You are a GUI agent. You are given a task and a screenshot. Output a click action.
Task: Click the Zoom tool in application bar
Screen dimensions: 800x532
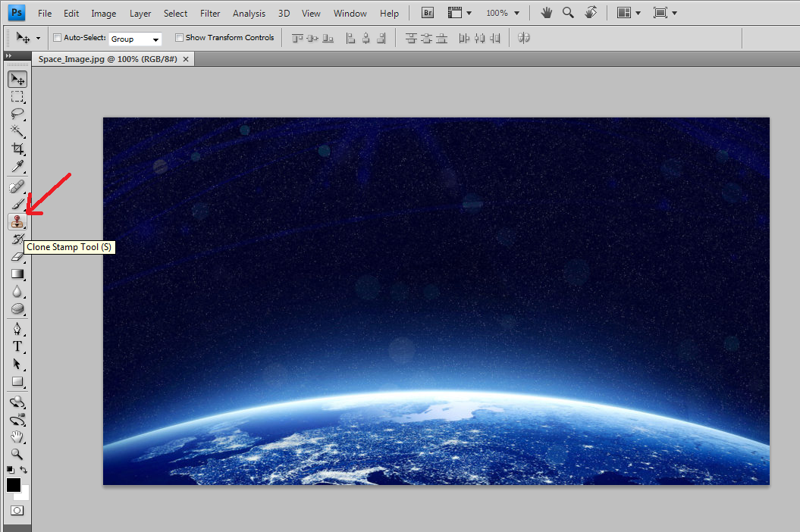(568, 13)
